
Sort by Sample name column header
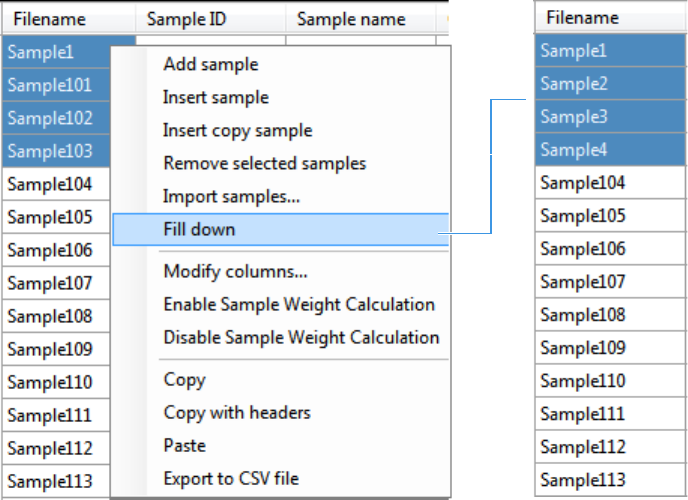pyautogui.click(x=351, y=19)
